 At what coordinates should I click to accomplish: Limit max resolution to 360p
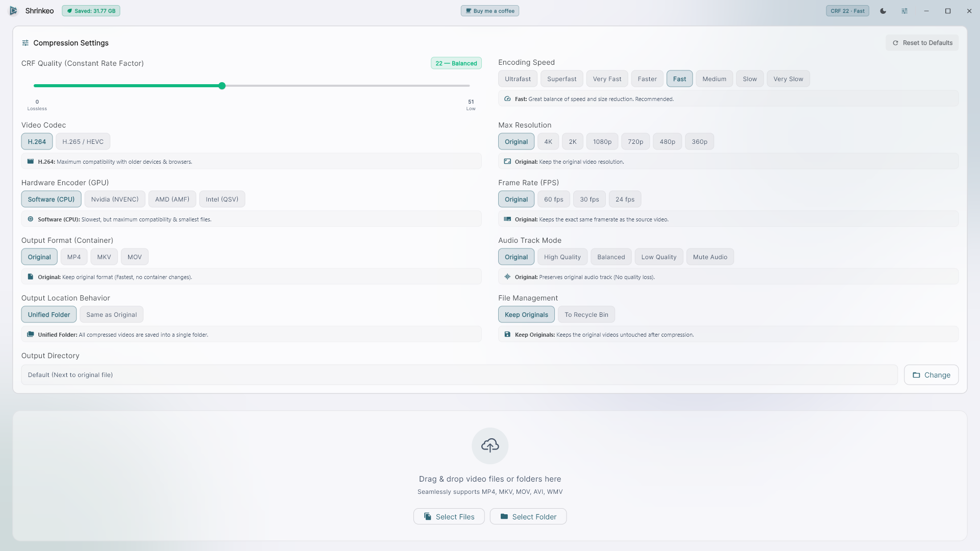click(x=700, y=142)
